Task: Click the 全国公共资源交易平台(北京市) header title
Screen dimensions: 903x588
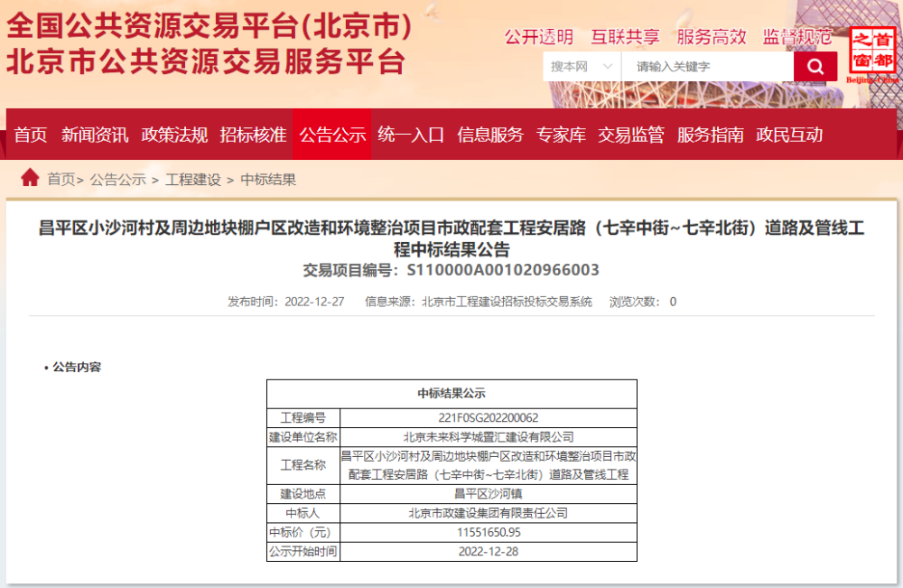Action: tap(209, 25)
